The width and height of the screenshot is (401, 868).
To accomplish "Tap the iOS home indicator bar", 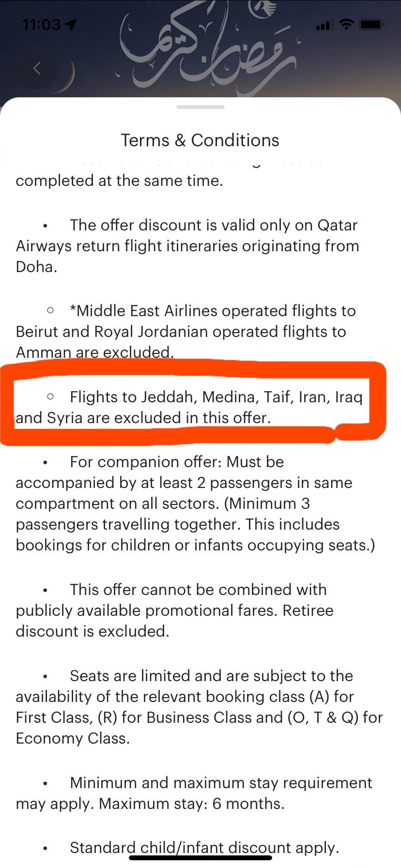I will coord(200,858).
